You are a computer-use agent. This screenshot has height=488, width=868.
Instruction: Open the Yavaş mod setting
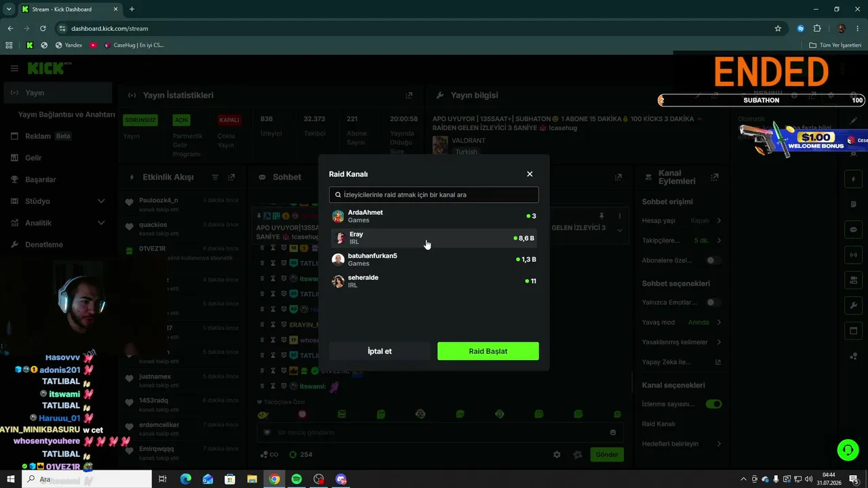click(x=682, y=323)
